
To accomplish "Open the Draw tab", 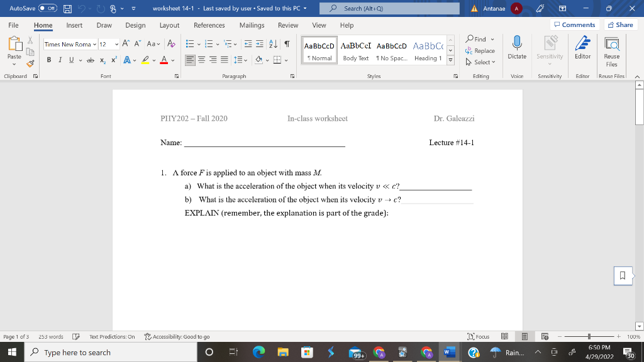I will (104, 25).
